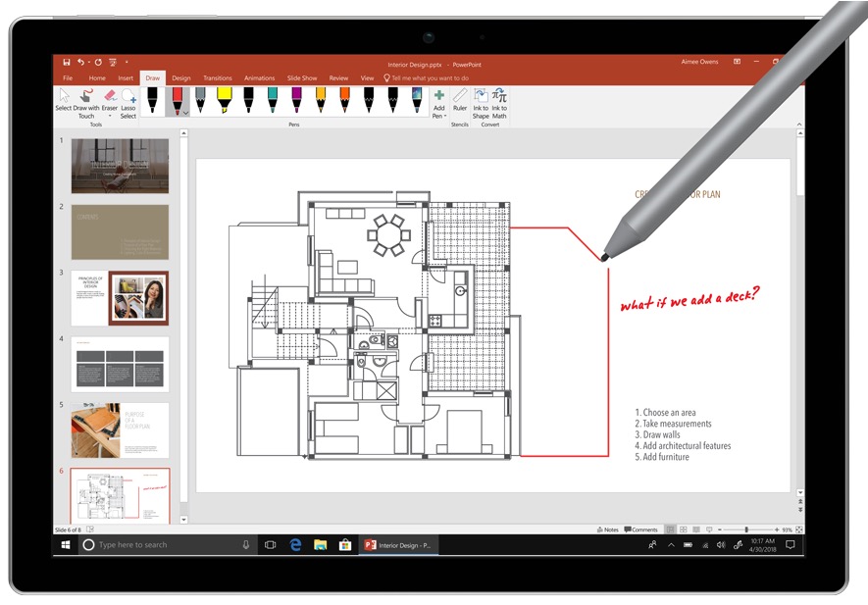
Task: Select the teal pen
Action: coord(272,100)
